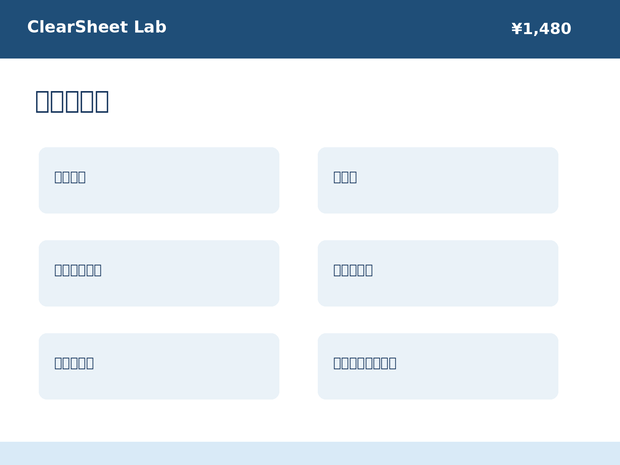Open the card with three-character label
Screen dimensions: 620x465
tap(438, 180)
